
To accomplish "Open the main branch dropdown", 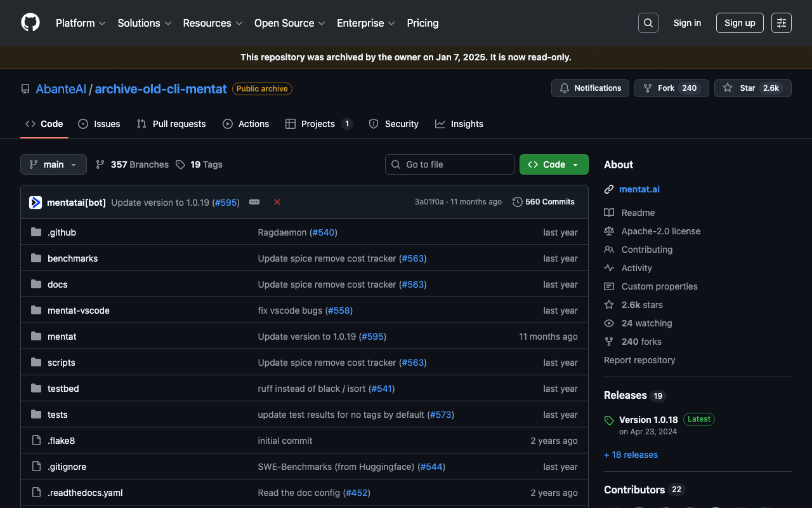I will (x=53, y=164).
